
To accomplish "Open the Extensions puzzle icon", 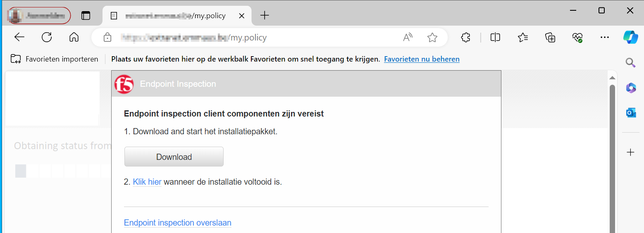I will pyautogui.click(x=465, y=38).
